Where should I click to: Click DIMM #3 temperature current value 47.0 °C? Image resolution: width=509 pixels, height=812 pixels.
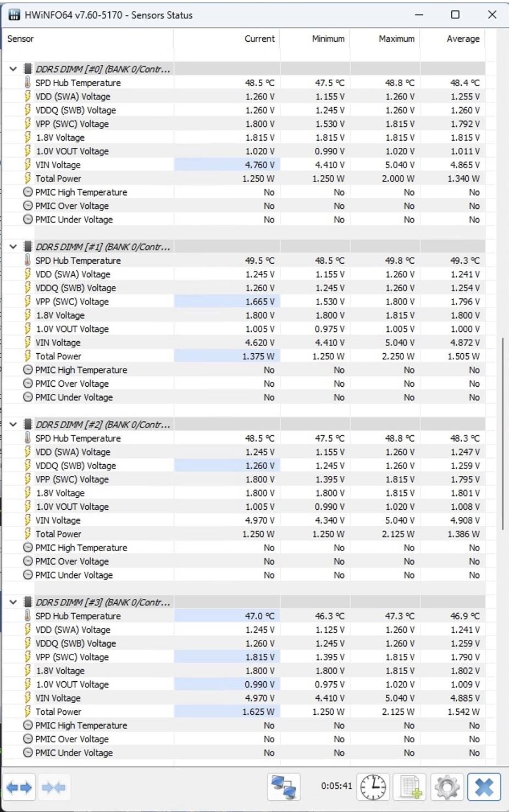click(x=260, y=616)
